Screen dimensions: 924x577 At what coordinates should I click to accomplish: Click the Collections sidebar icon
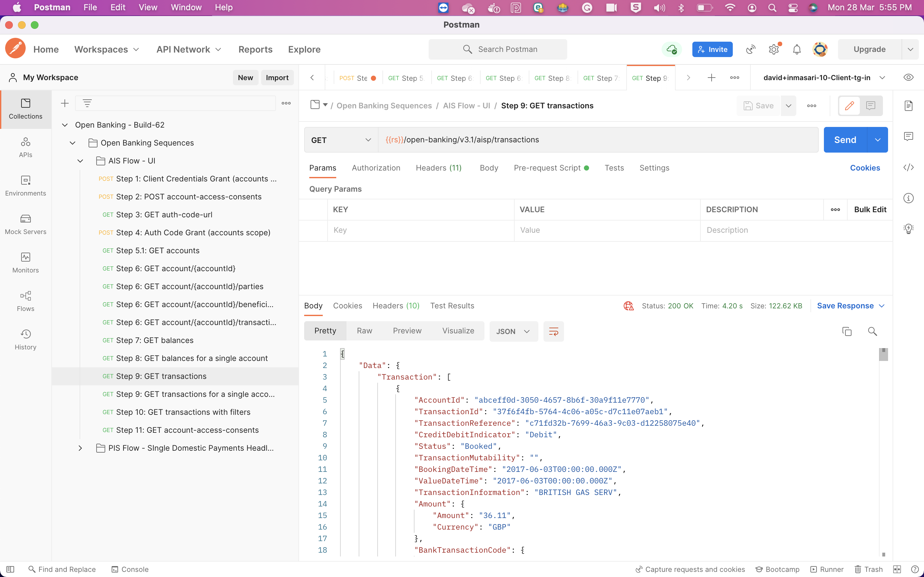point(25,107)
